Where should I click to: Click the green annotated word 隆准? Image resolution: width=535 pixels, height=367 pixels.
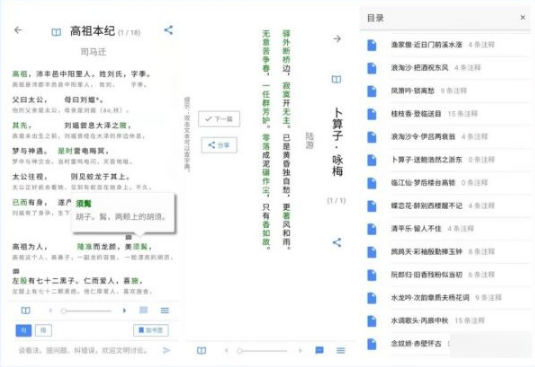click(x=85, y=246)
